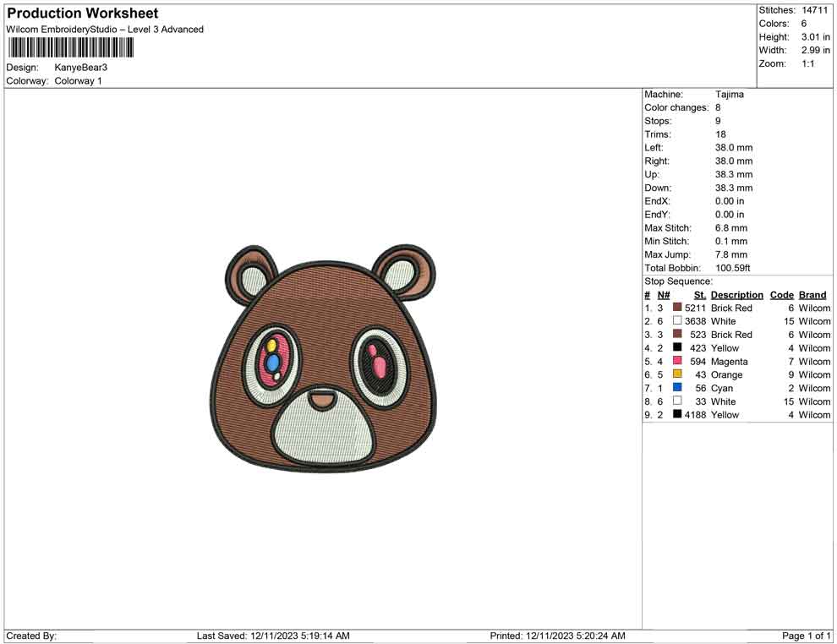This screenshot has width=837, height=644.
Task: Click the width value '2.99 in'
Action: (x=816, y=50)
